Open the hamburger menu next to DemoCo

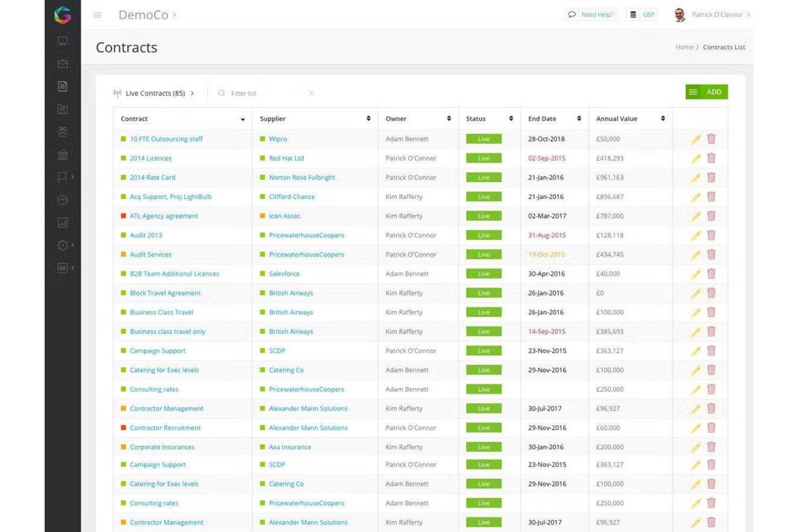97,15
